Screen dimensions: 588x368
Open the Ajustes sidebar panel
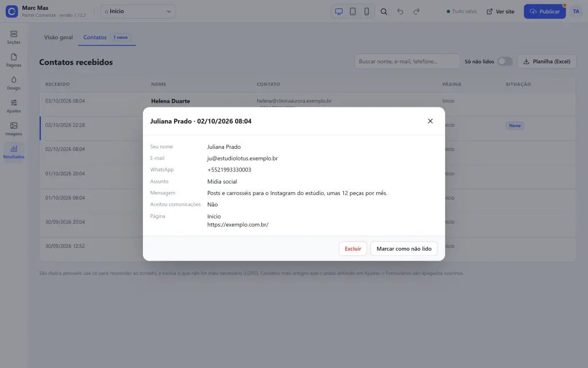14,106
